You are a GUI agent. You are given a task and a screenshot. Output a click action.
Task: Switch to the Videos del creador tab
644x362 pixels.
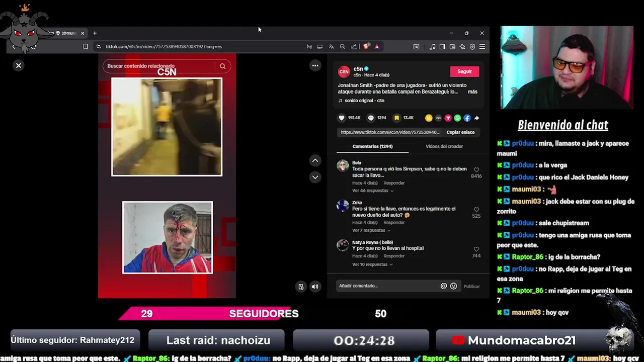pyautogui.click(x=444, y=146)
